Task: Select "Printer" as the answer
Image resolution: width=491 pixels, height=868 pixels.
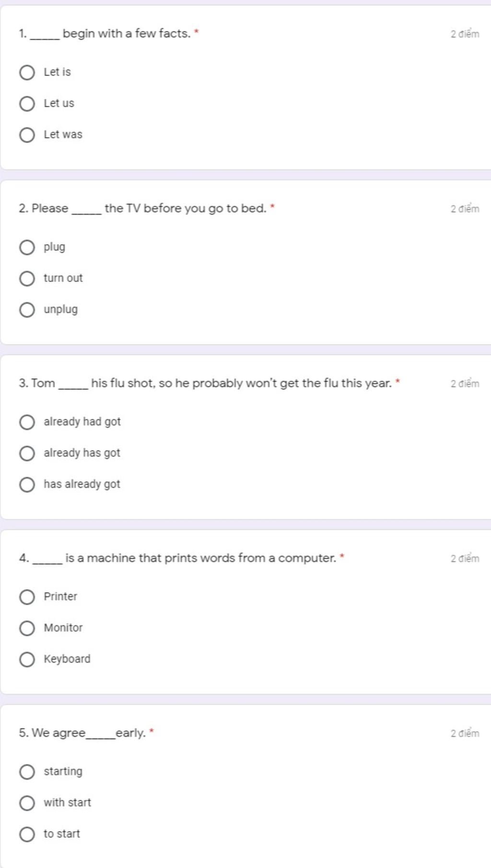Action: pos(27,597)
